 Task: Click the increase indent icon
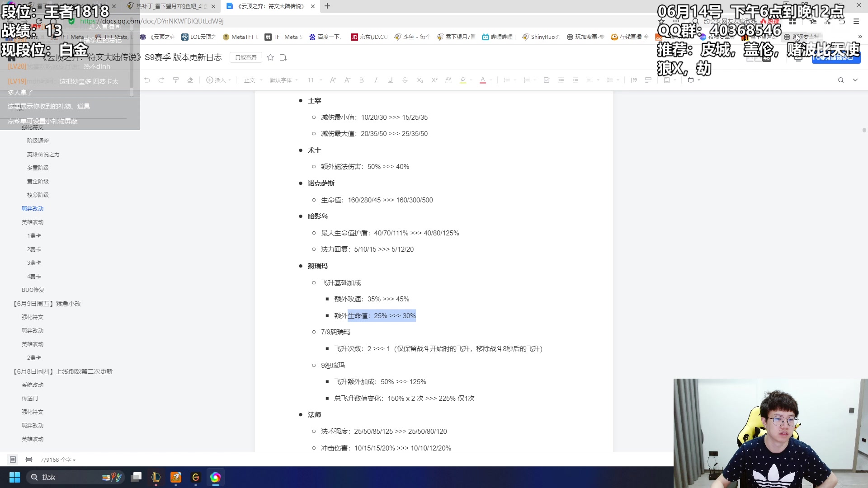pyautogui.click(x=576, y=80)
